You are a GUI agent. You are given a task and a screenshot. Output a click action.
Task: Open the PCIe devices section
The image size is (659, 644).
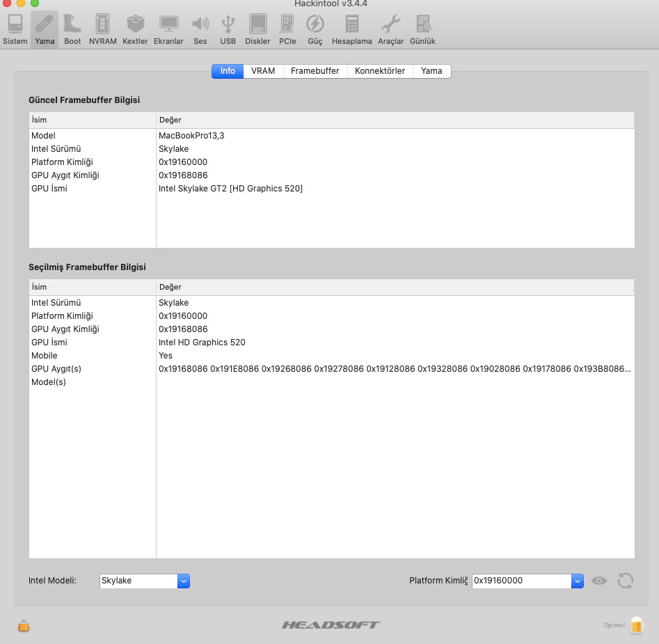tap(287, 29)
